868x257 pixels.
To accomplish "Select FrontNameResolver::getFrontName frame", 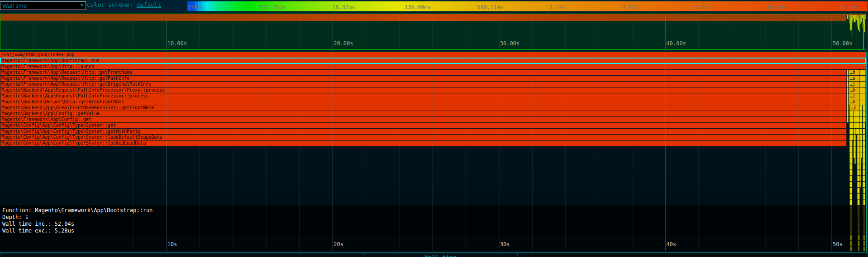I will point(423,108).
